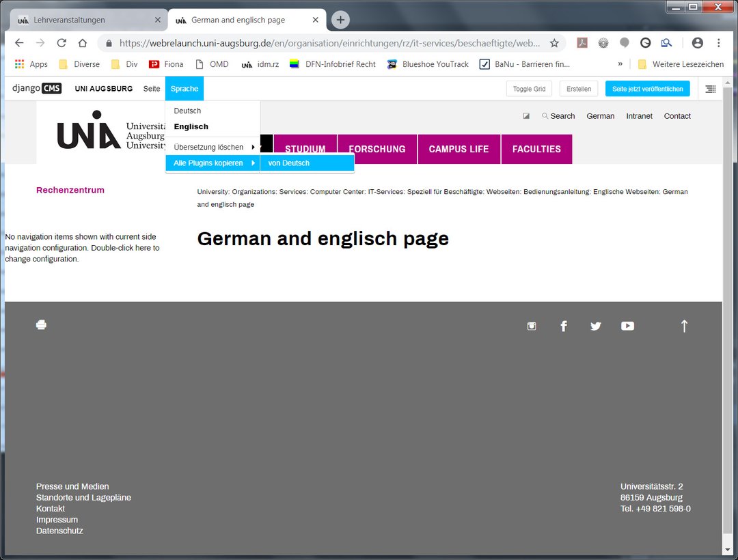Click the Toggle Grid button
738x560 pixels.
(529, 89)
